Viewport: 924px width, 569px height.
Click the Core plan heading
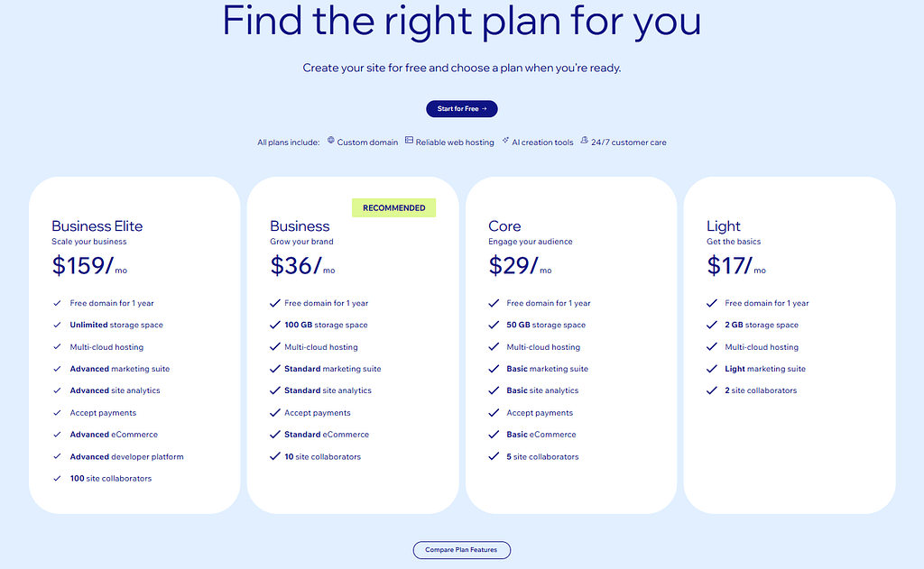coord(504,226)
